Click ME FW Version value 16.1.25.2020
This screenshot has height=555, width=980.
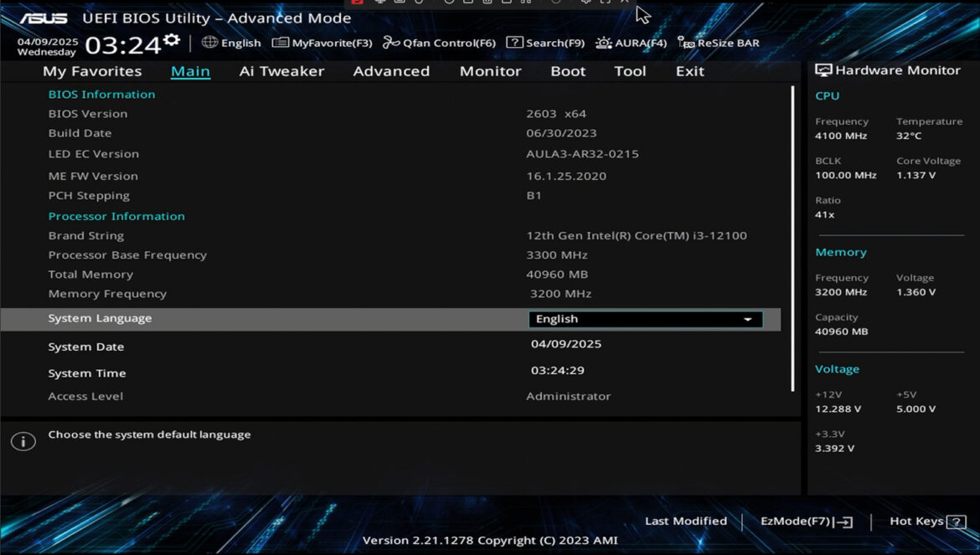click(x=566, y=177)
